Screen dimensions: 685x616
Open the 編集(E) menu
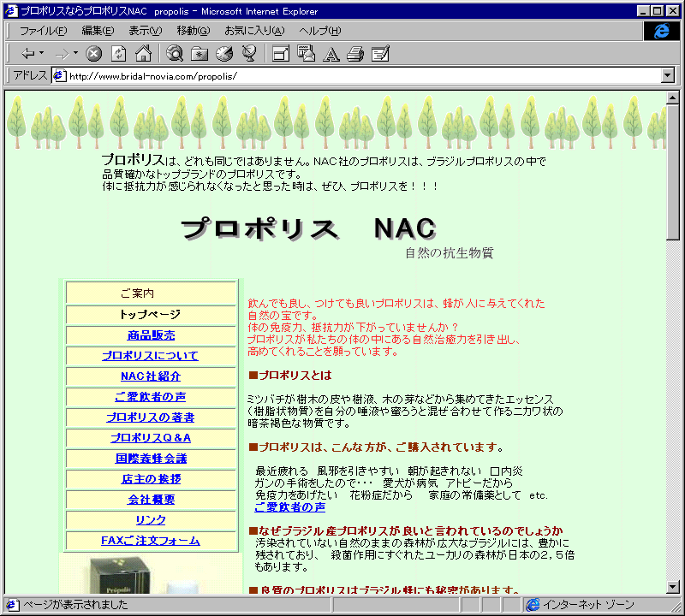[x=98, y=31]
